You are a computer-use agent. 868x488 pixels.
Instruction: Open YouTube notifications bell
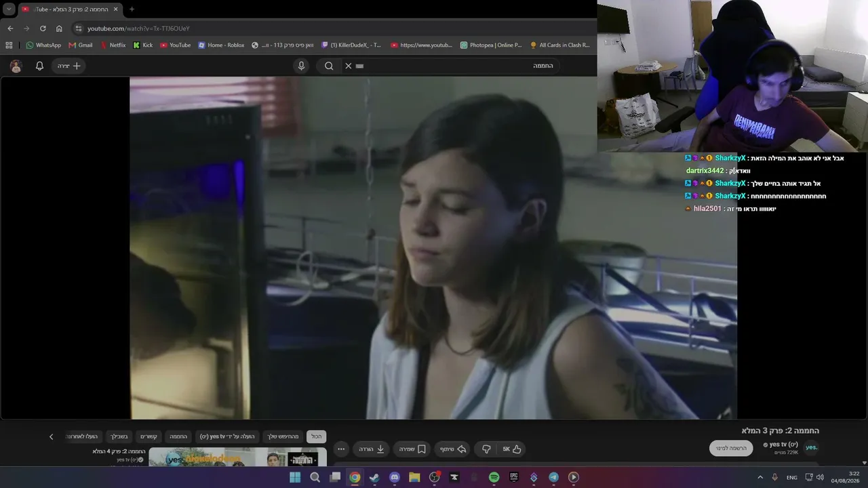coord(39,66)
